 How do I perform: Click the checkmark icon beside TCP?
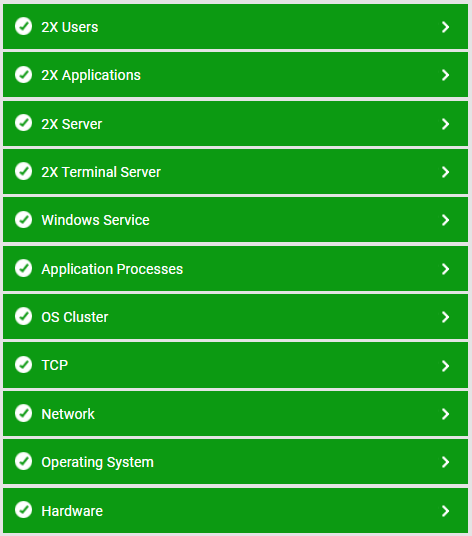point(24,365)
